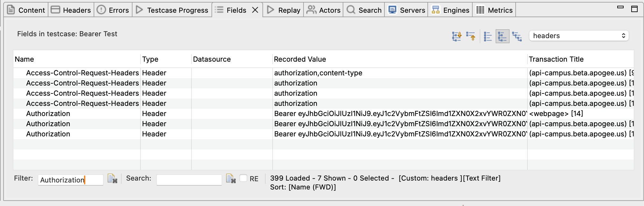The height and width of the screenshot is (206, 644).
Task: Clear the Filter field with its icon
Action: [x=112, y=179]
